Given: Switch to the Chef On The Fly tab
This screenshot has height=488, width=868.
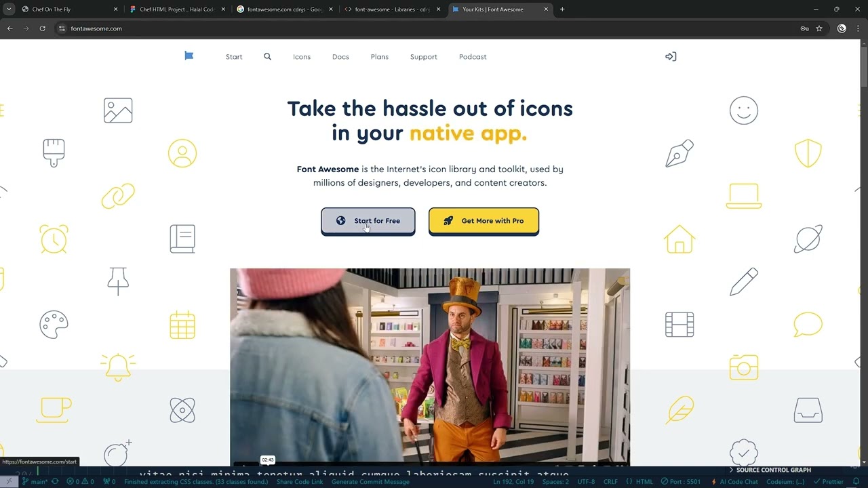Looking at the screenshot, I should [69, 9].
